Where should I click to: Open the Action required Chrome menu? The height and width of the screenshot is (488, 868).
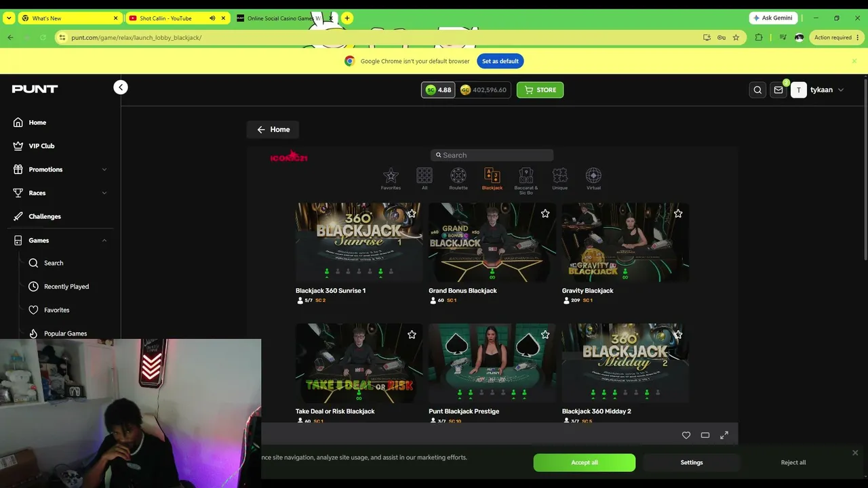pos(837,37)
